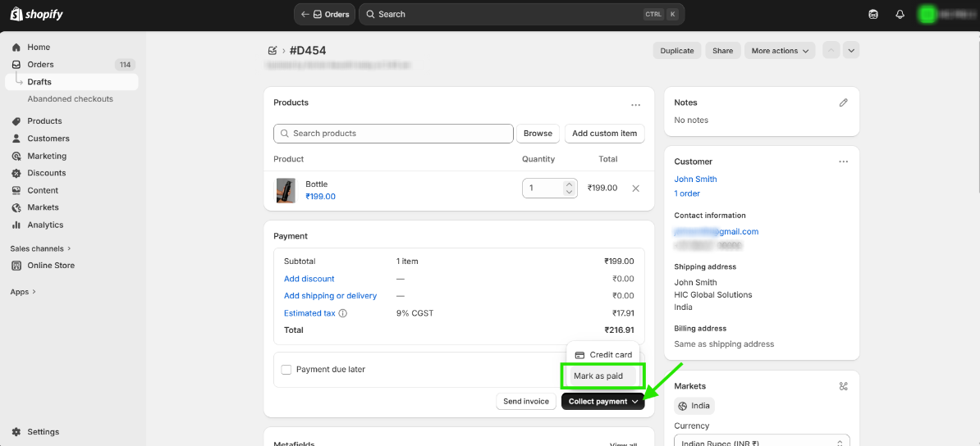Select Mark as paid option
This screenshot has width=980, height=446.
click(598, 376)
